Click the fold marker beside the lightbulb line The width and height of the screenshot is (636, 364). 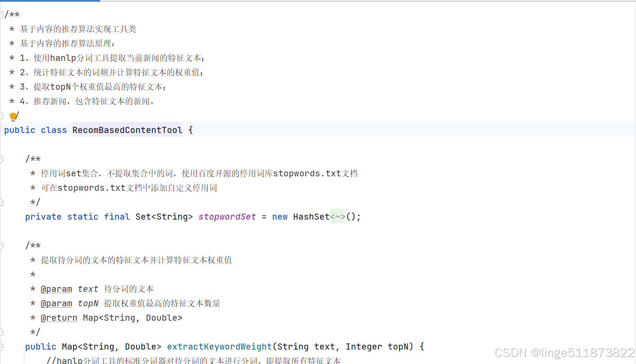tap(2, 116)
